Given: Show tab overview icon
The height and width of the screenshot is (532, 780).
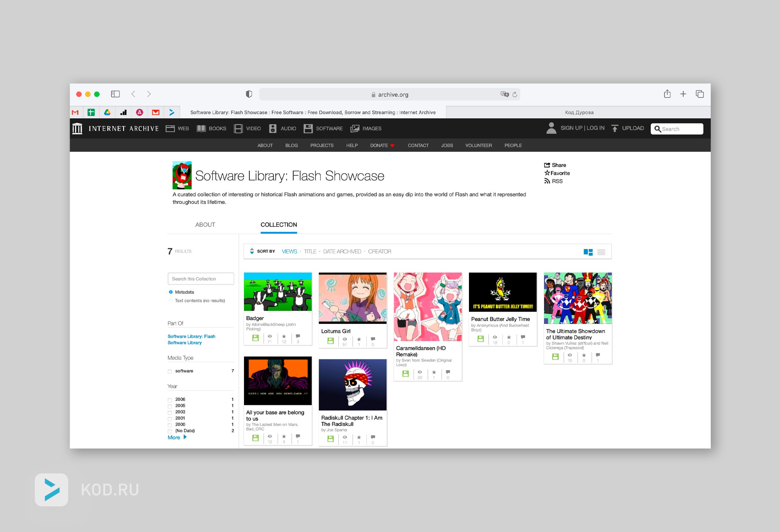Looking at the screenshot, I should 700,94.
